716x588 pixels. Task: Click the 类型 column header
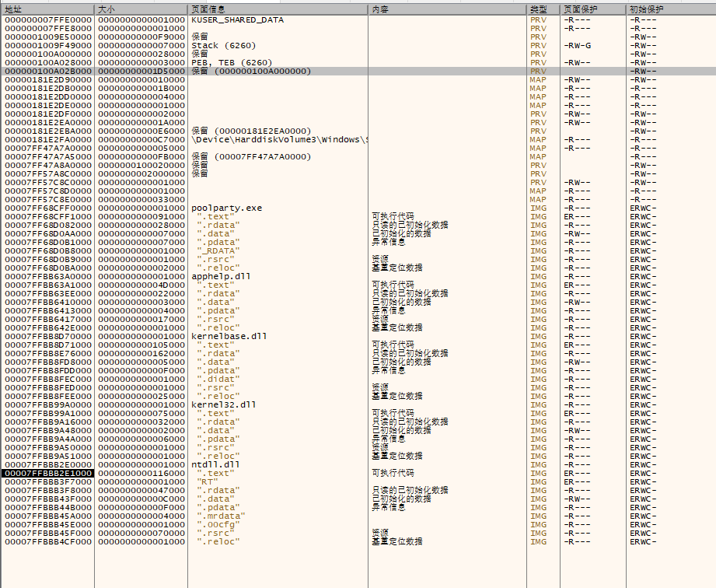[543, 9]
